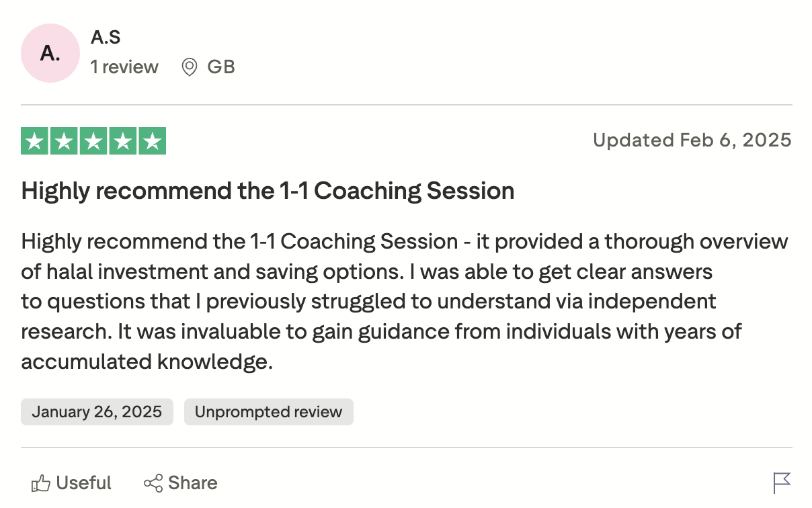The width and height of the screenshot is (812, 508).
Task: Open the reviewer's pink "A." avatar
Action: tap(51, 53)
